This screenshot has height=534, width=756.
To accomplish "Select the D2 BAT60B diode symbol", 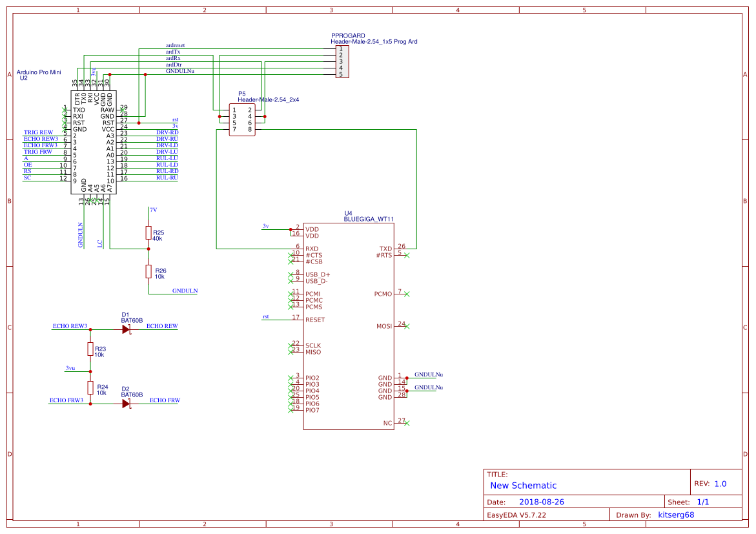I will click(x=127, y=404).
